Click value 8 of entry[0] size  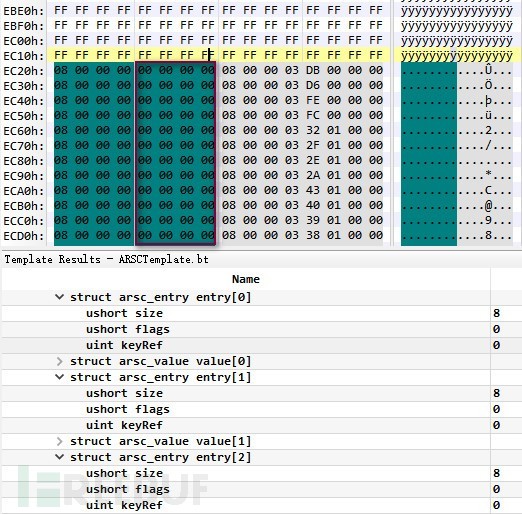click(496, 313)
